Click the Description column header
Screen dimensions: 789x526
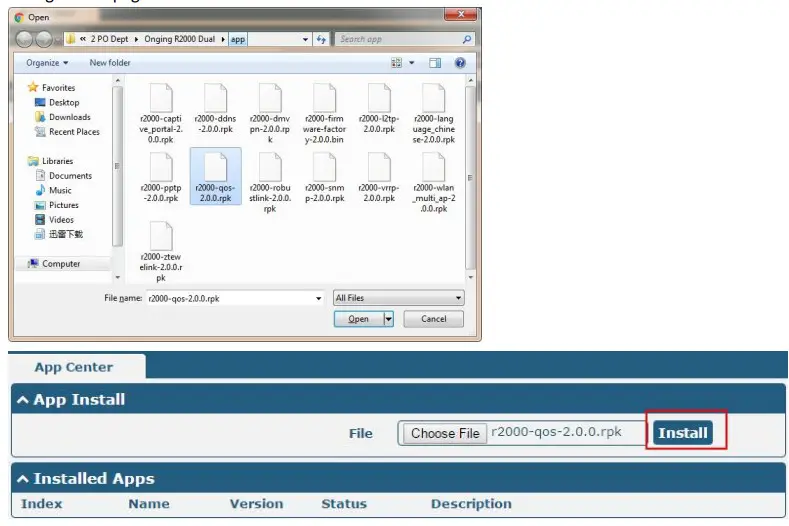click(471, 504)
